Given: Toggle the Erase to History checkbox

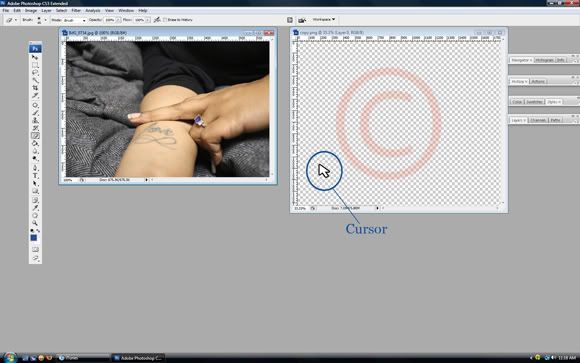Looking at the screenshot, I should pyautogui.click(x=165, y=20).
